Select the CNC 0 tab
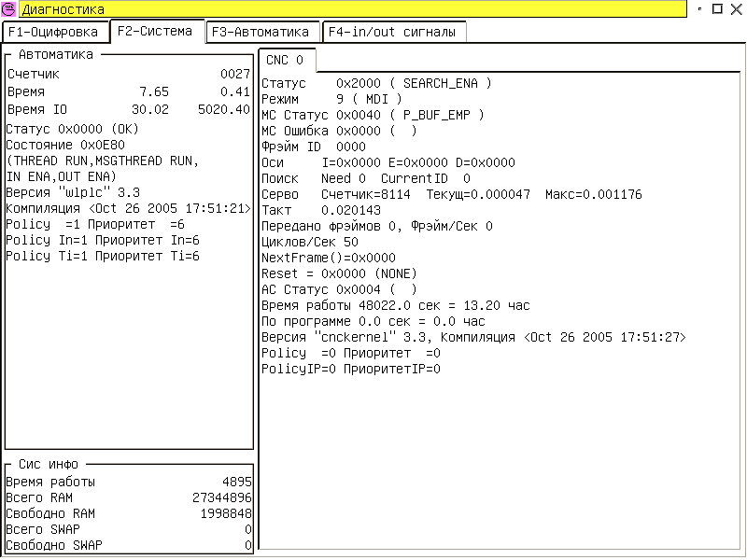Viewport: 747px width, 560px height. (285, 60)
